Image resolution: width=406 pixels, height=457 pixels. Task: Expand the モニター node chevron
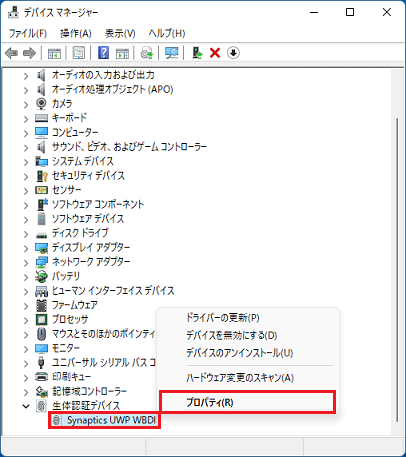pos(26,349)
